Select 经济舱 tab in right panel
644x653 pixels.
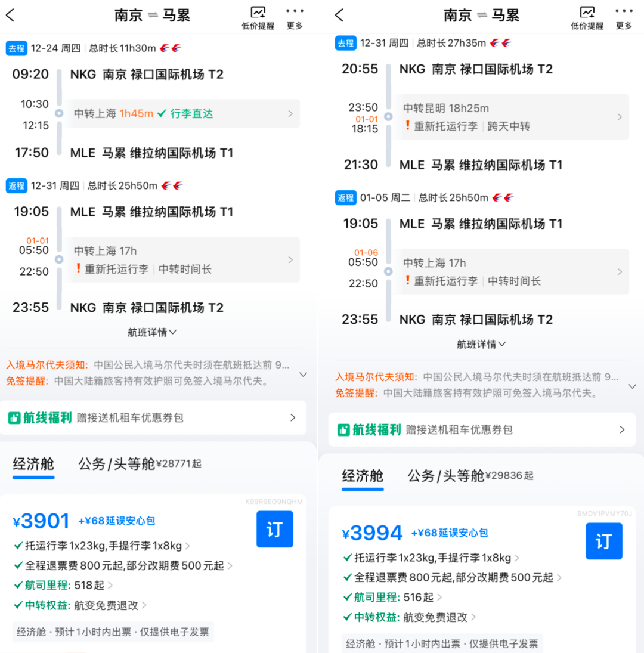[363, 476]
